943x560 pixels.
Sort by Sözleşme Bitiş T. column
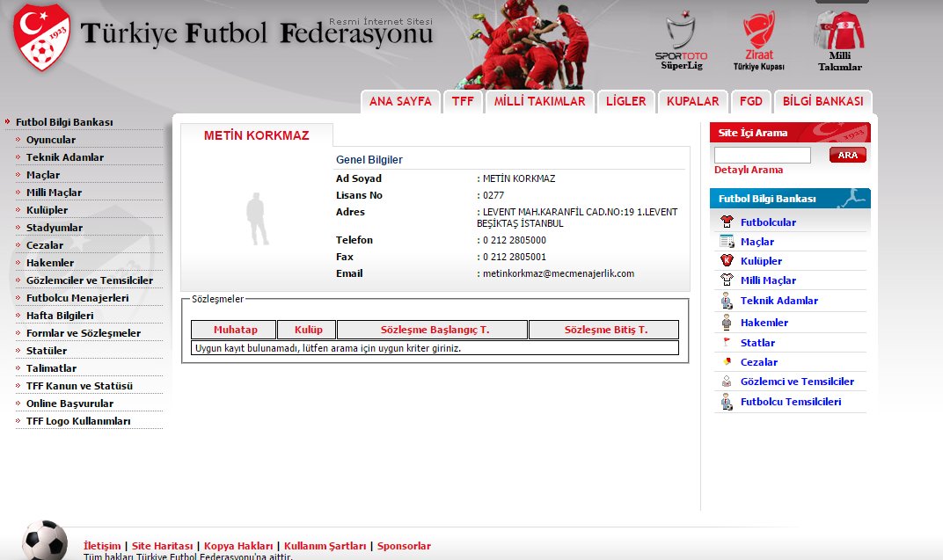[x=605, y=330]
